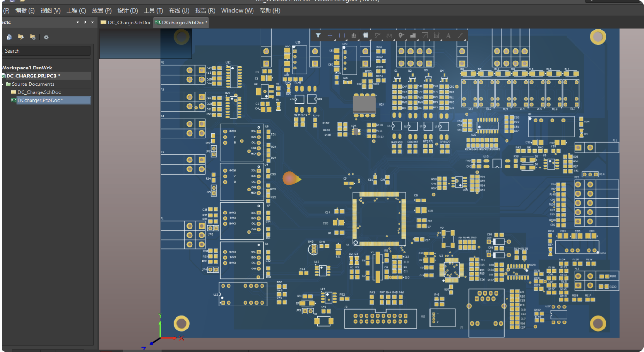Open the 帮助 (H) menu
Image resolution: width=644 pixels, height=352 pixels.
point(270,10)
